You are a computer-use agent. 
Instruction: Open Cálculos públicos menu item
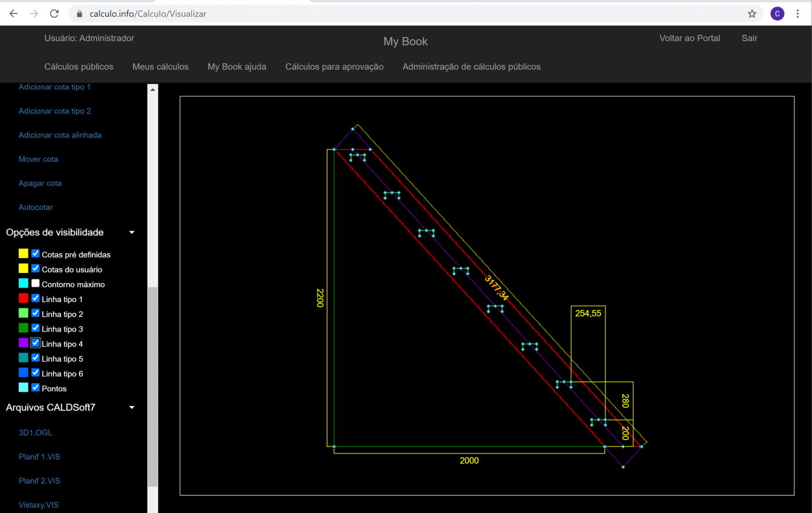79,67
